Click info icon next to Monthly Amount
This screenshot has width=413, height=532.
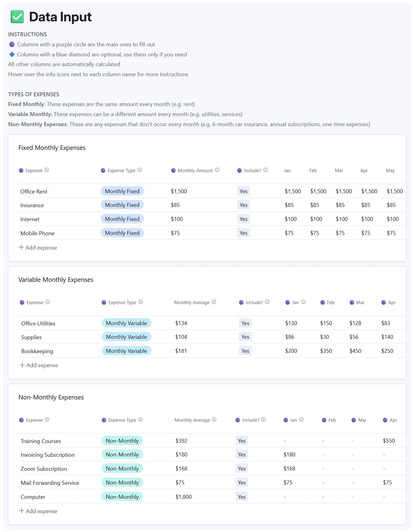click(x=217, y=170)
